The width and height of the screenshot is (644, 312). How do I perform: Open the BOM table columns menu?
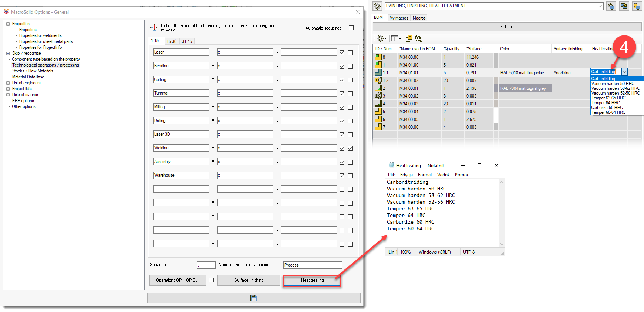coord(396,38)
